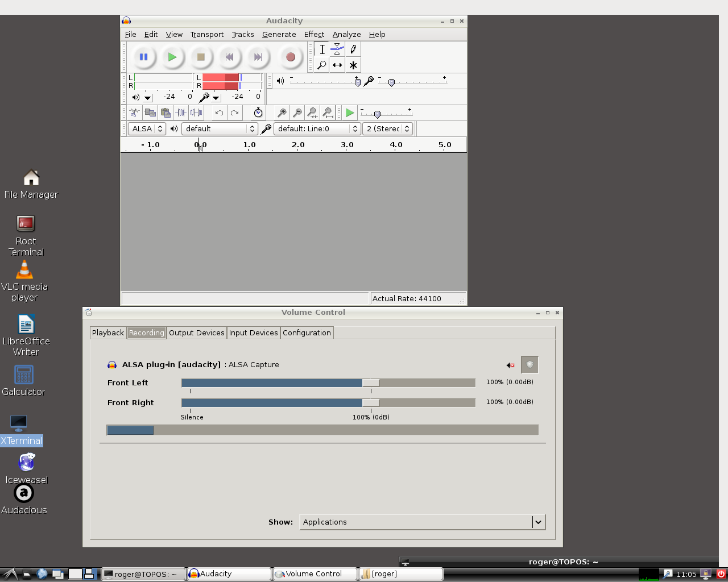Activate Audacity's Zoom tool
Image resolution: width=728 pixels, height=582 pixels.
[322, 64]
